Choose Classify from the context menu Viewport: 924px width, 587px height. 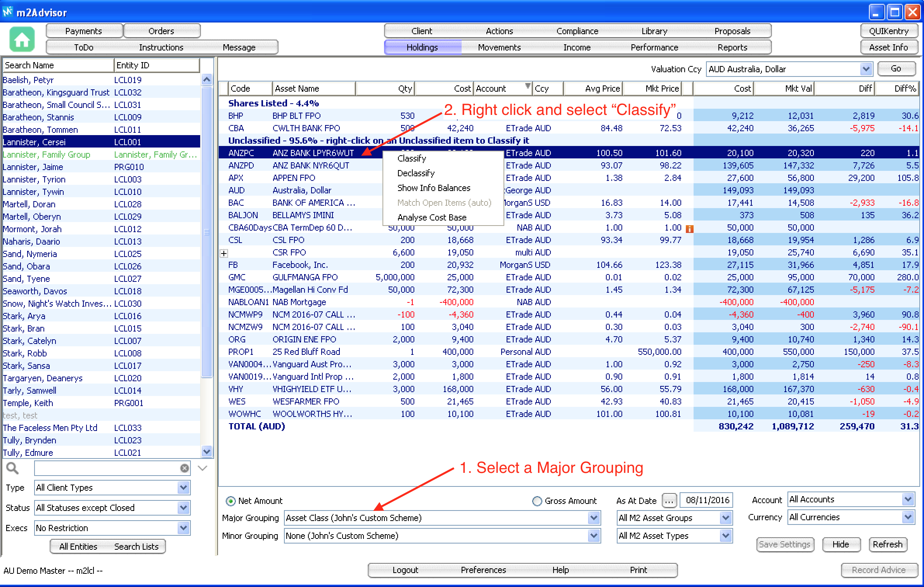coord(412,158)
